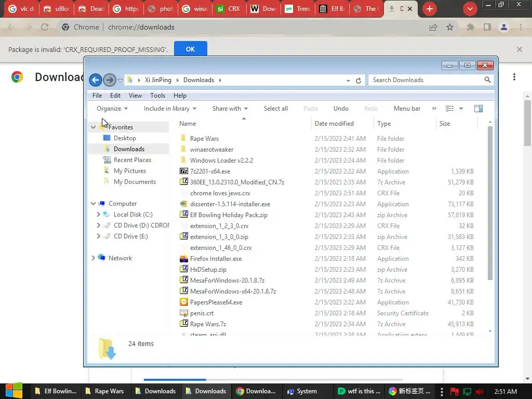
Task: Collapse the Computer tree section
Action: tap(94, 204)
